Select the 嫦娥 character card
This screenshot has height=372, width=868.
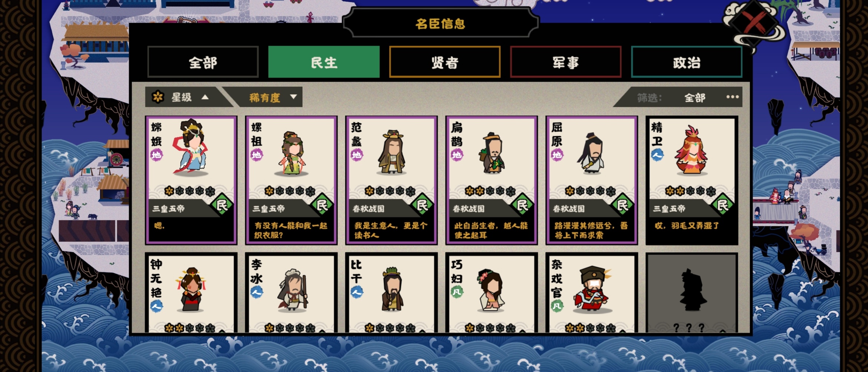click(x=191, y=180)
